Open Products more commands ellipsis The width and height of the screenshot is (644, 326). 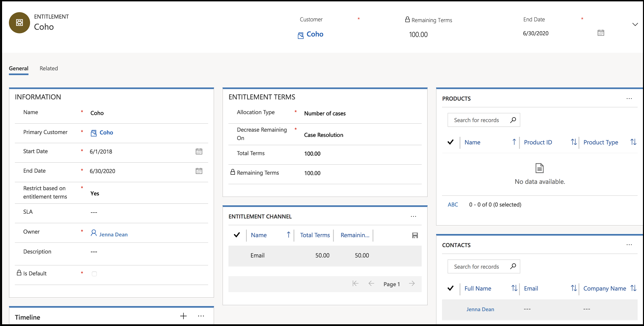coord(629,99)
